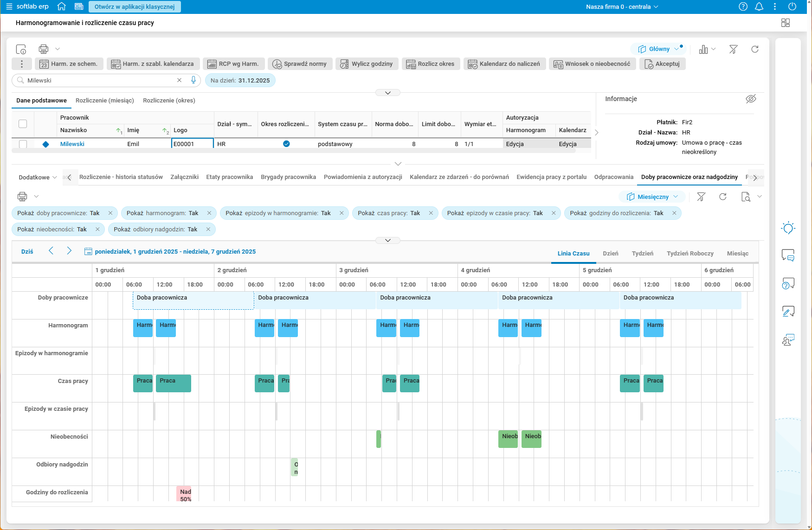Expand top print options arrow
812x530 pixels.
58,49
